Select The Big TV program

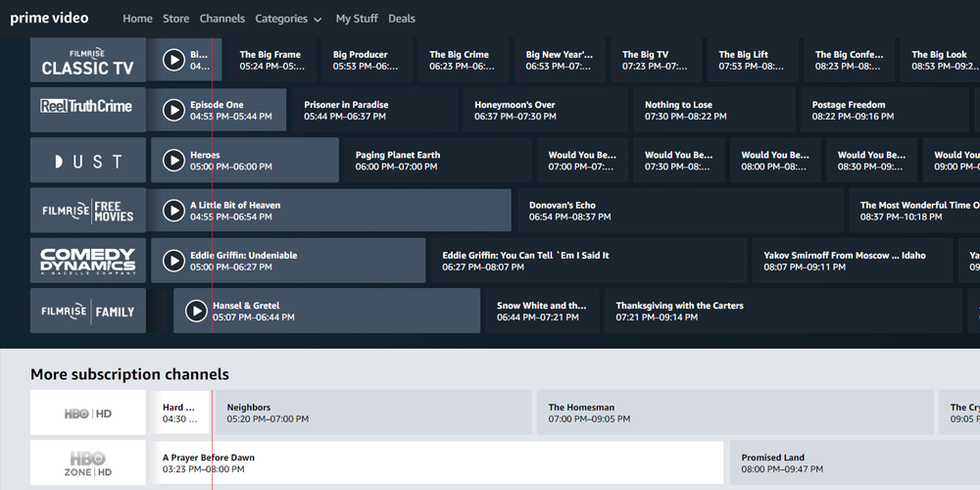pyautogui.click(x=657, y=60)
